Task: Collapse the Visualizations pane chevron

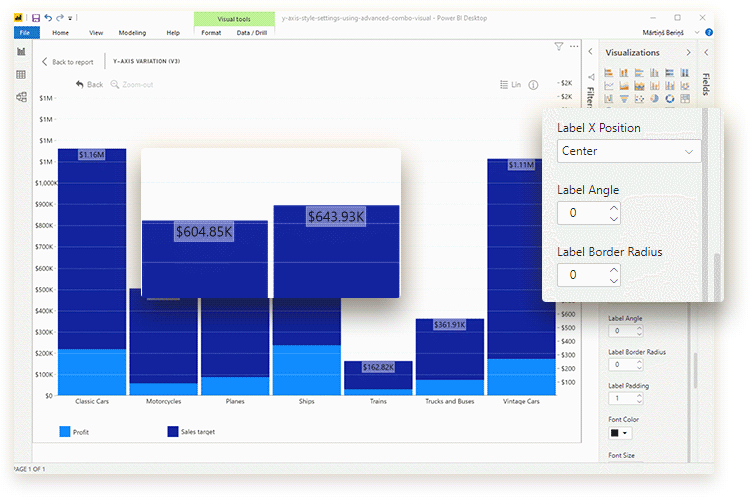Action: pos(688,53)
